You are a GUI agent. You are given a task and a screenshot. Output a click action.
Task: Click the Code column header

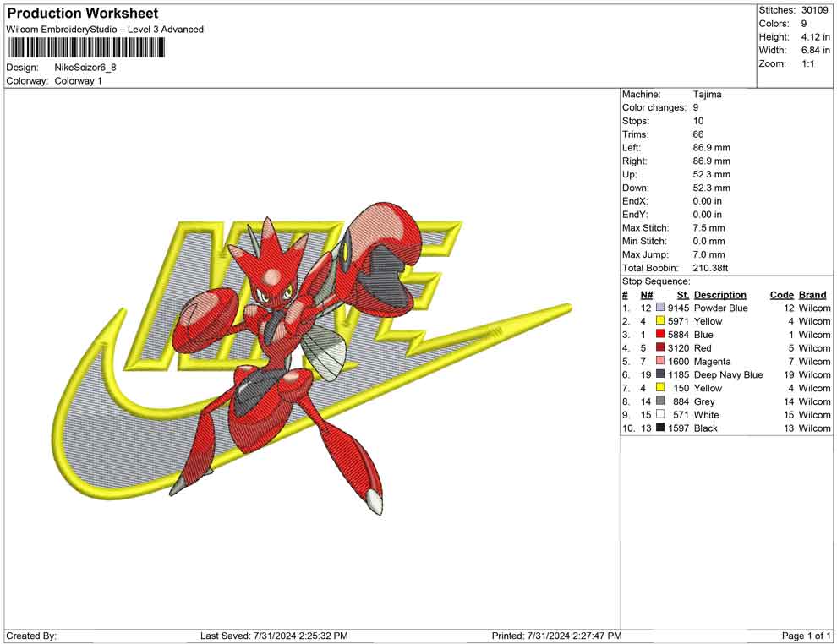click(782, 295)
